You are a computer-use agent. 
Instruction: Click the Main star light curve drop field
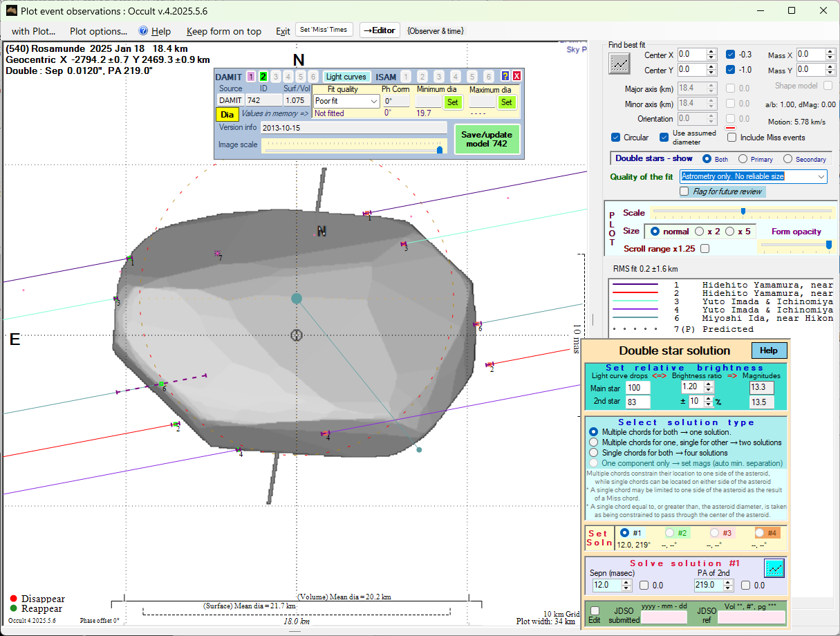(x=637, y=388)
